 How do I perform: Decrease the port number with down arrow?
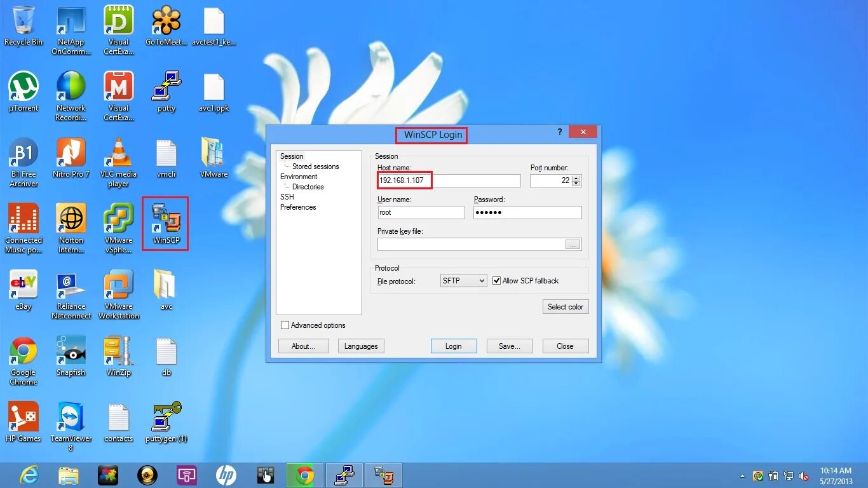(576, 184)
